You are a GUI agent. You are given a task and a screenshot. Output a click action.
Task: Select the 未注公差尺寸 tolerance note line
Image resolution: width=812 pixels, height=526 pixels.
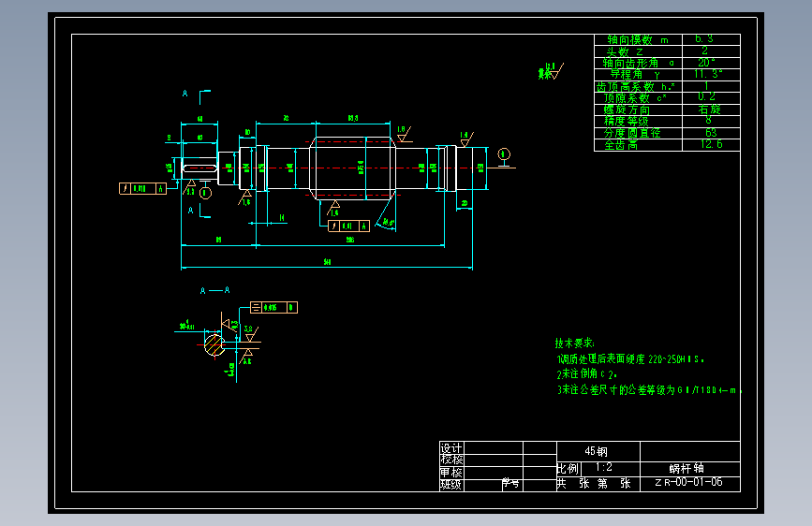click(x=649, y=390)
